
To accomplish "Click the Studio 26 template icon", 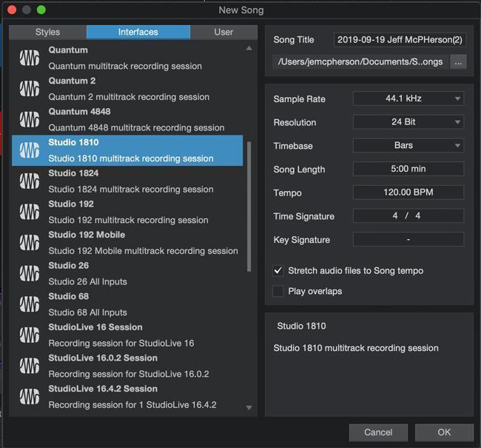I will click(x=30, y=273).
